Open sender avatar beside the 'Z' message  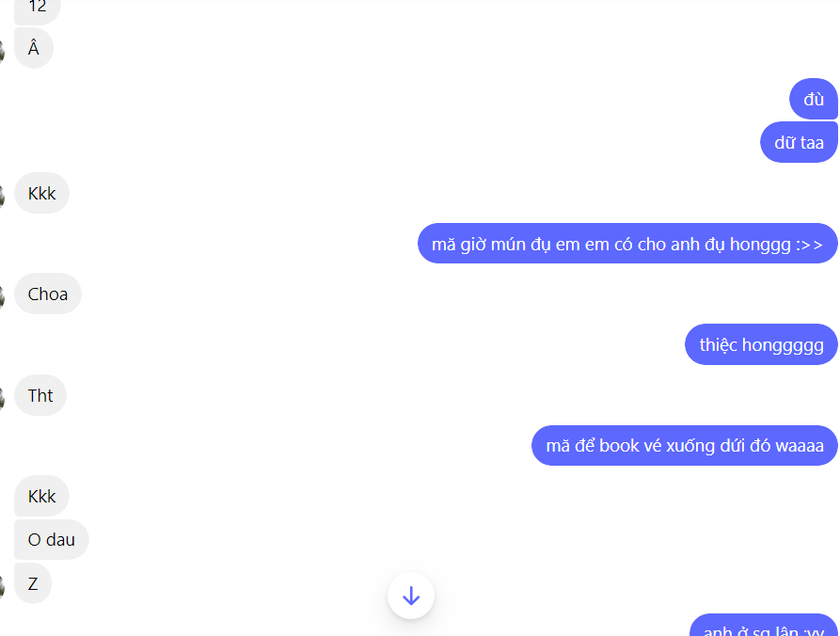[x=2, y=586]
